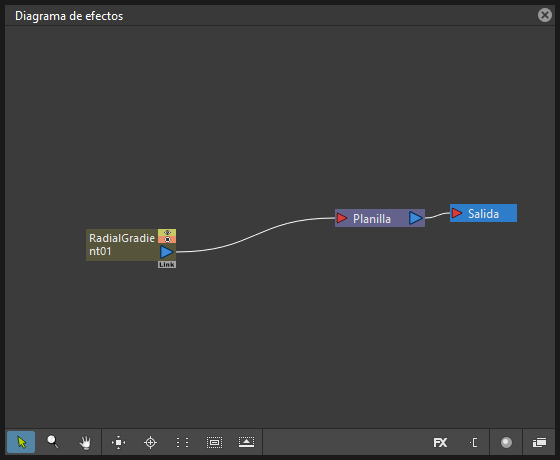Open the New FX browser
This screenshot has height=460, width=560.
(x=440, y=442)
